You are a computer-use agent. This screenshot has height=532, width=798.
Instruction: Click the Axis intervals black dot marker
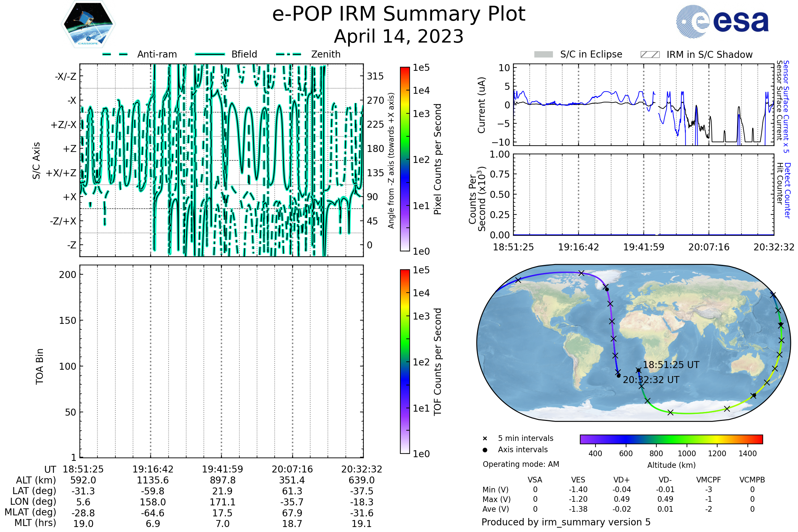(x=485, y=450)
